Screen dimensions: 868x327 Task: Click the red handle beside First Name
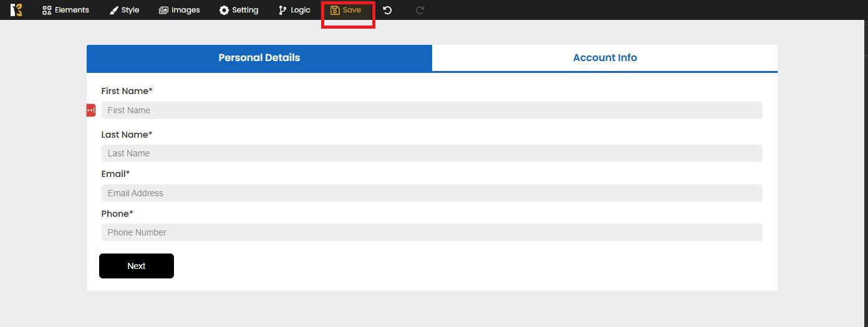[x=91, y=110]
